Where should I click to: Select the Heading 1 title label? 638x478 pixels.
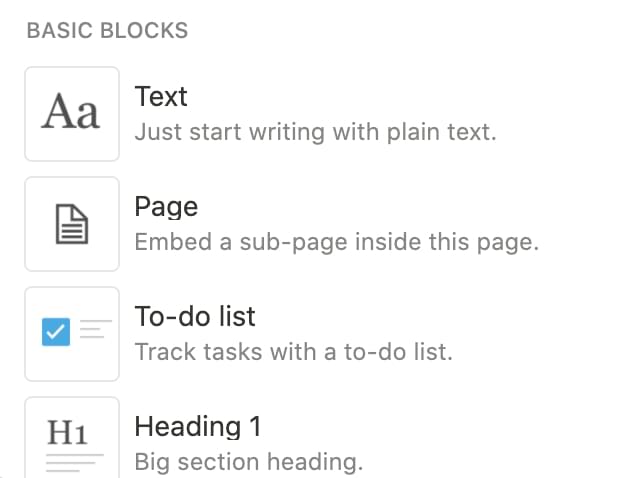(x=197, y=427)
